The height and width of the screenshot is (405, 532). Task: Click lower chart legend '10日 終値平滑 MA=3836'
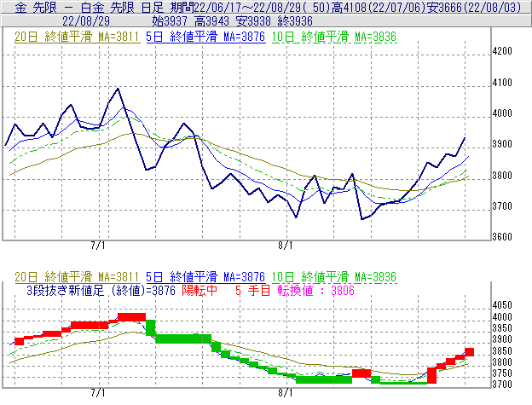click(x=334, y=277)
